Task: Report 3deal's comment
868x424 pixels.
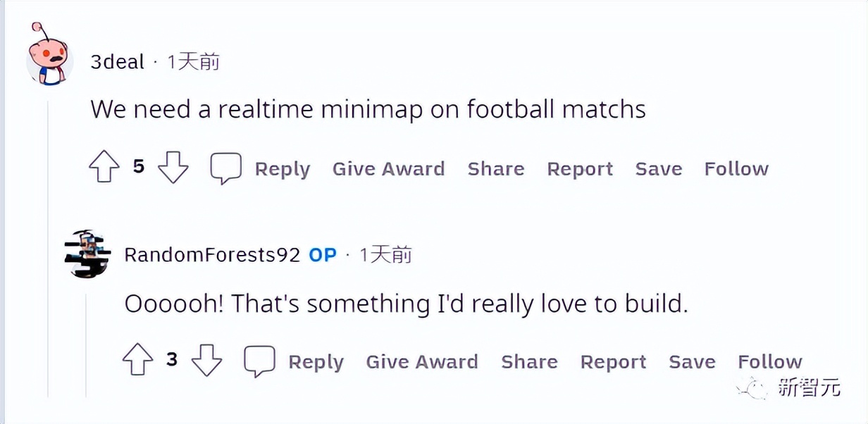Action: pos(580,169)
